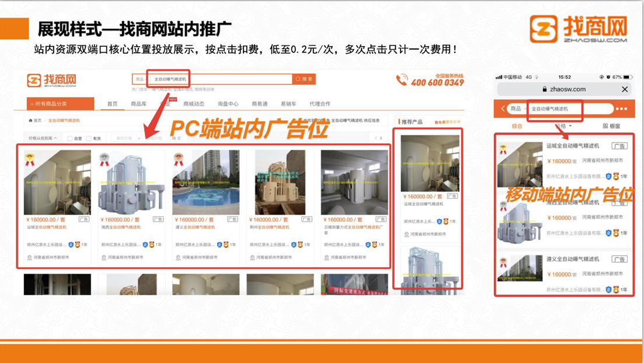
Task: Select the 易销车 navigation tab
Action: [288, 103]
